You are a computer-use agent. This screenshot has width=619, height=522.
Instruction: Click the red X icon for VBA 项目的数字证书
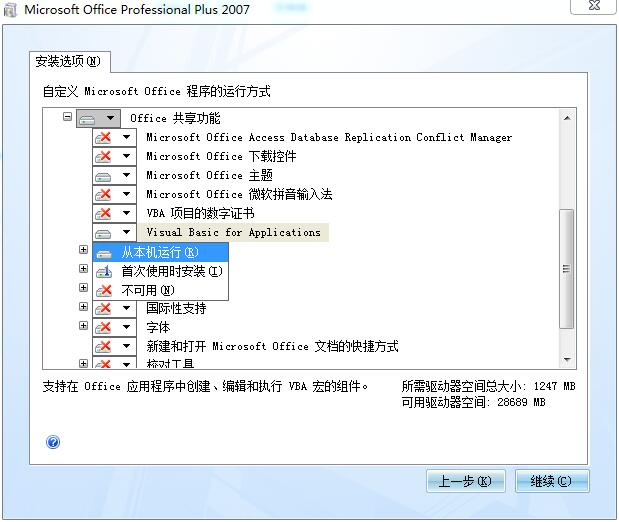[103, 213]
